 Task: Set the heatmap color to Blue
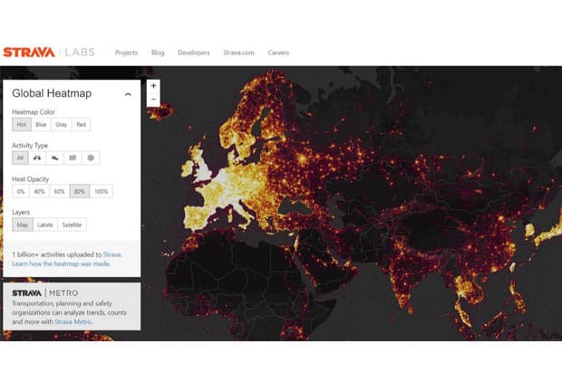[41, 125]
